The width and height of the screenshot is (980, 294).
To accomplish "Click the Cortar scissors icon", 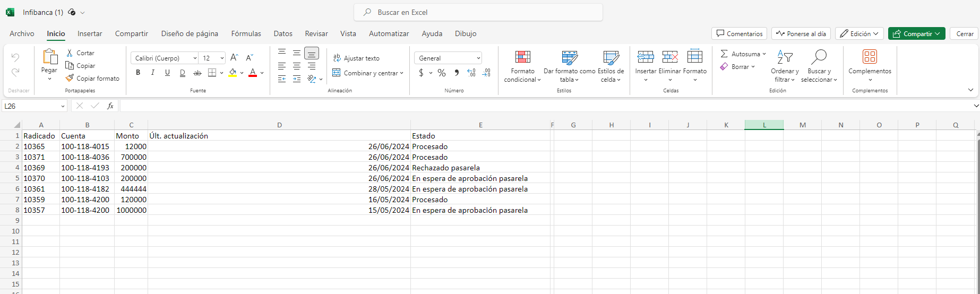I will (70, 53).
